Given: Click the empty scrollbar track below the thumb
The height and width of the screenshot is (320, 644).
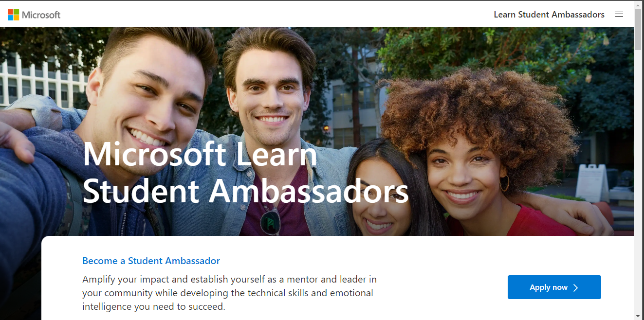Looking at the screenshot, I should pyautogui.click(x=639, y=180).
